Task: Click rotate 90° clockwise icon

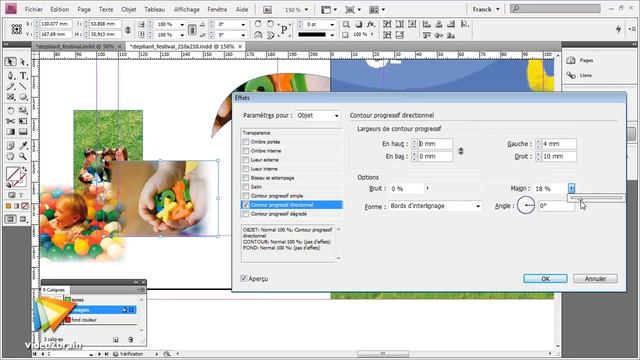Action: click(258, 24)
